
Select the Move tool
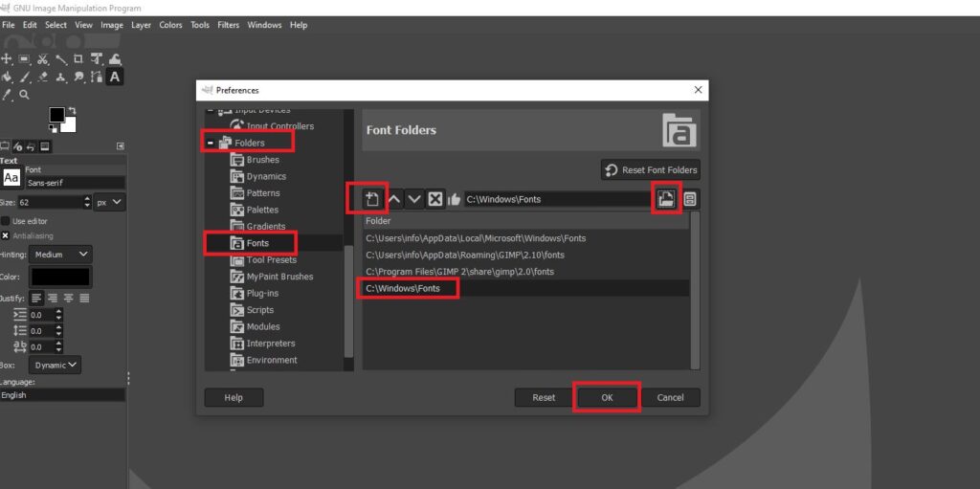[7, 58]
